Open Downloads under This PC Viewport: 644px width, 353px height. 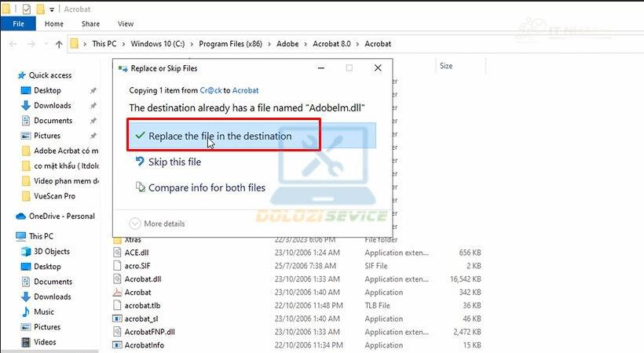(x=52, y=297)
